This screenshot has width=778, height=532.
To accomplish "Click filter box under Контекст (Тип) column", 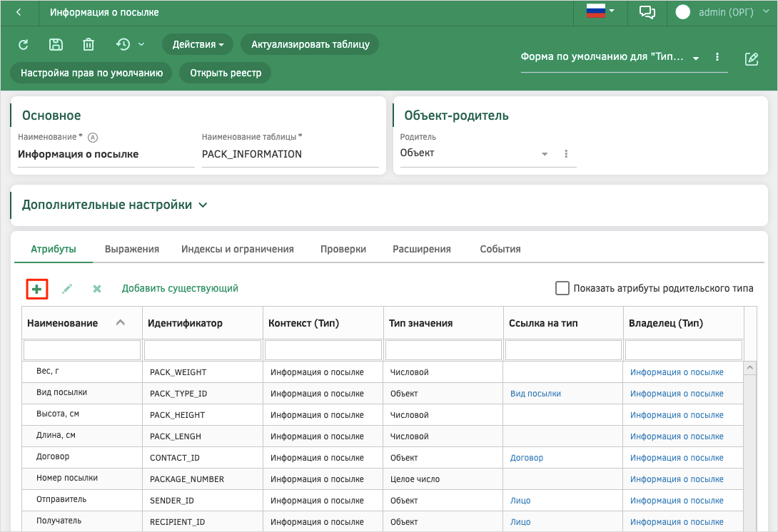I will coord(323,350).
